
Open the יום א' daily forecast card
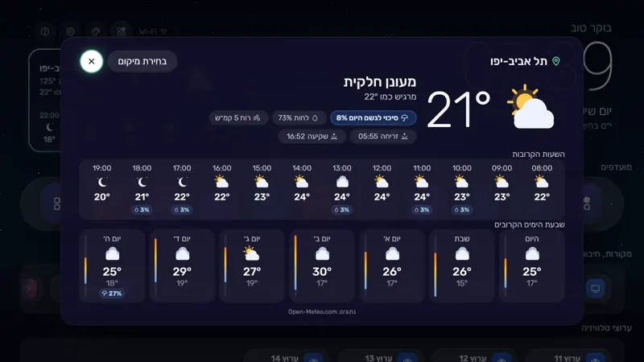coord(392,266)
